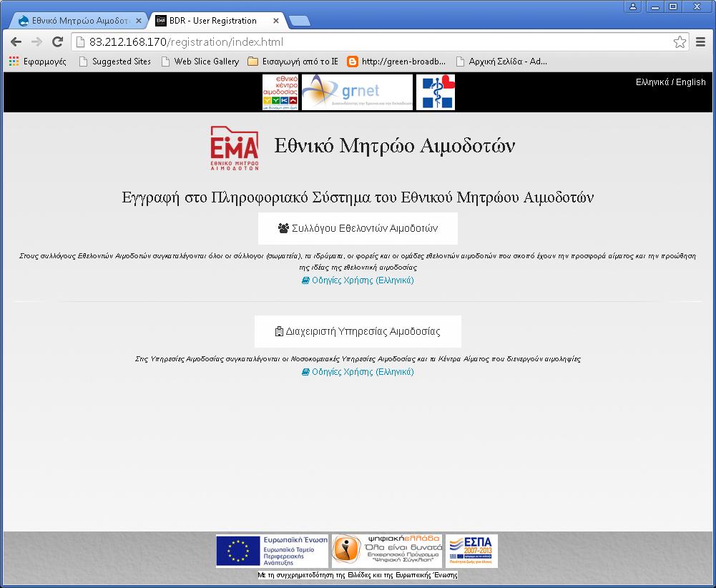Open Οδηγίες Χρήσης link under Διαχειριστή Υπηρεσίας

358,371
